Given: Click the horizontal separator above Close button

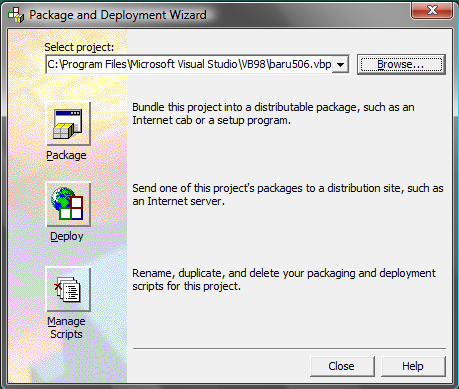Looking at the screenshot, I should (289, 349).
